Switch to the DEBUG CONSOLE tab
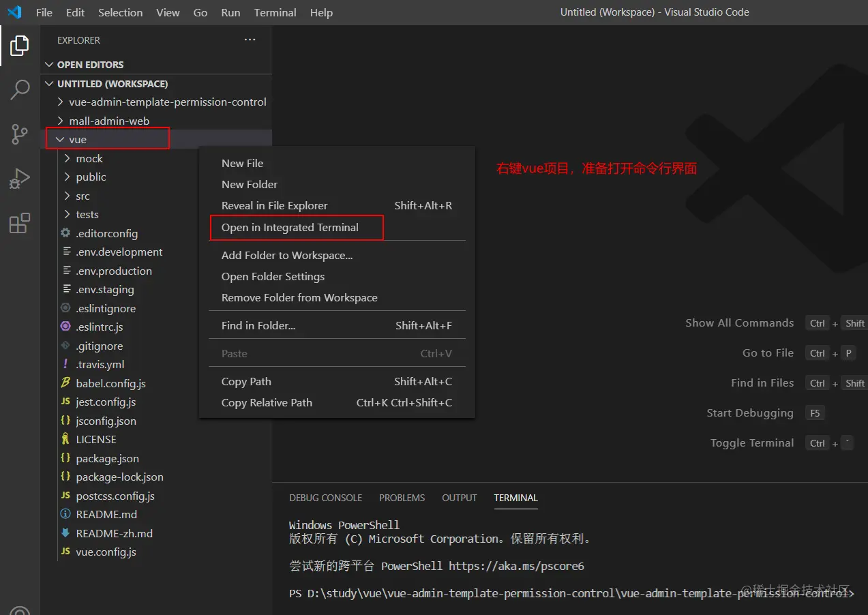868x615 pixels. coord(325,498)
